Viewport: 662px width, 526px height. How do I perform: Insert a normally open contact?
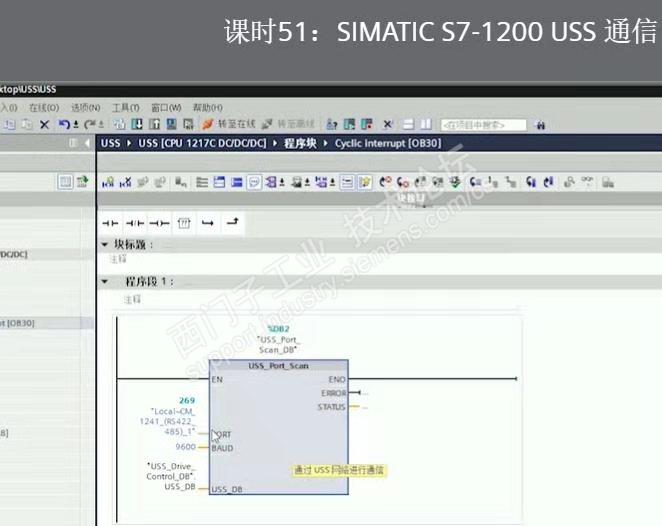point(110,223)
